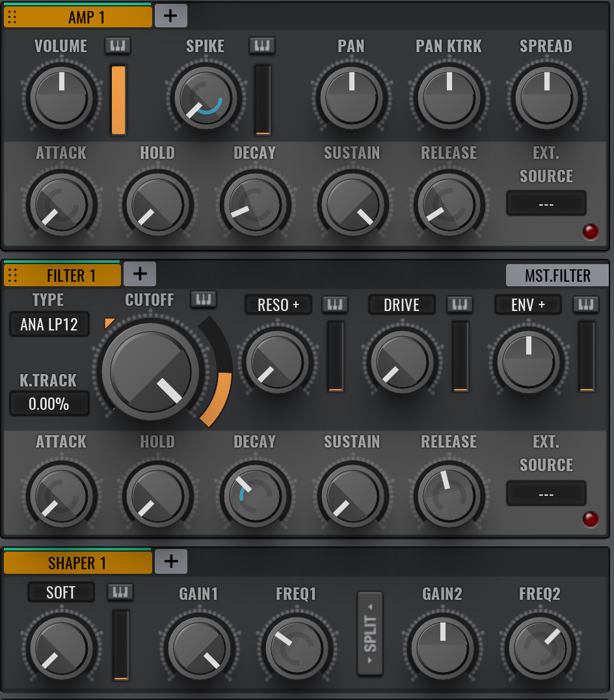
Task: Click the keyboard icon next to SOFT
Action: click(120, 593)
